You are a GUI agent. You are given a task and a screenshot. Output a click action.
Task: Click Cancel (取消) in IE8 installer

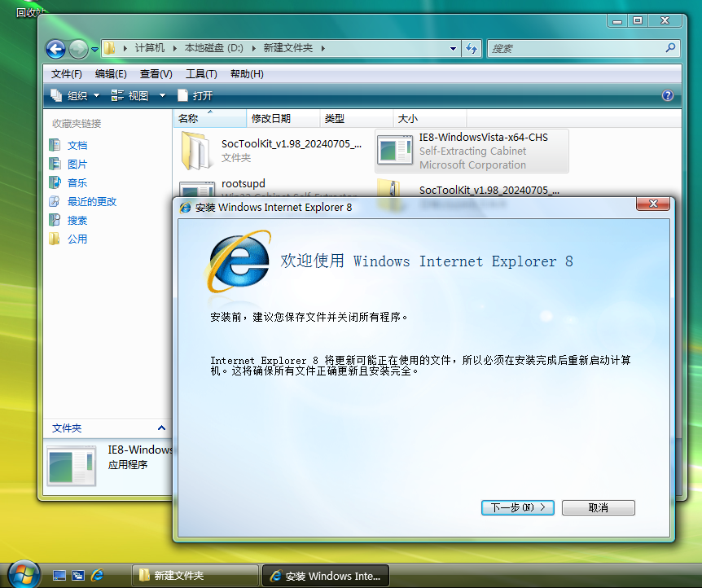pyautogui.click(x=598, y=507)
